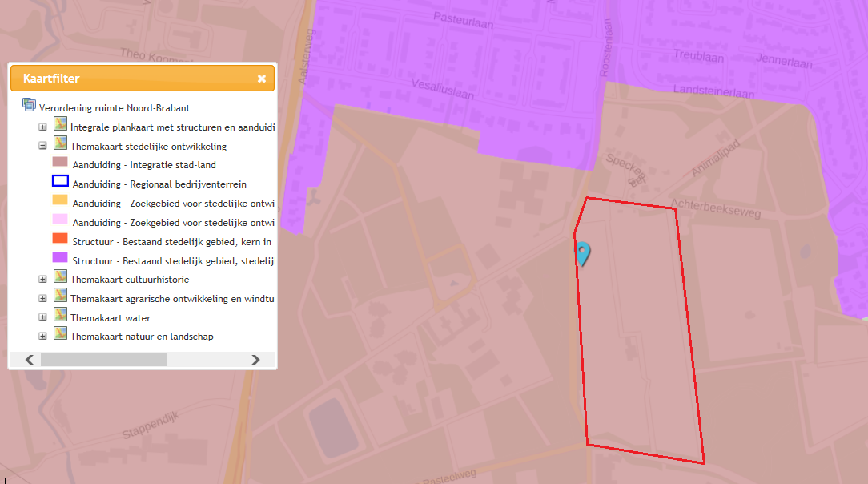Click the orange-red 'kern in' Structuur swatch

(60, 238)
